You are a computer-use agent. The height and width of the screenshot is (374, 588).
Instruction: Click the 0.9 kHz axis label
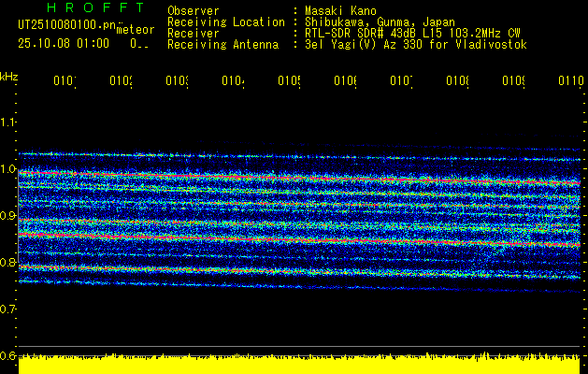(7, 215)
